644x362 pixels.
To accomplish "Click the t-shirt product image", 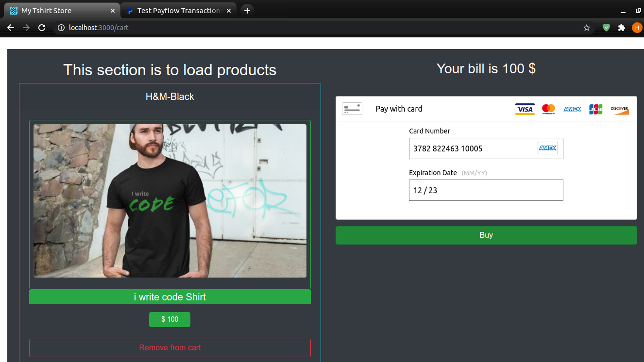I will pos(170,201).
